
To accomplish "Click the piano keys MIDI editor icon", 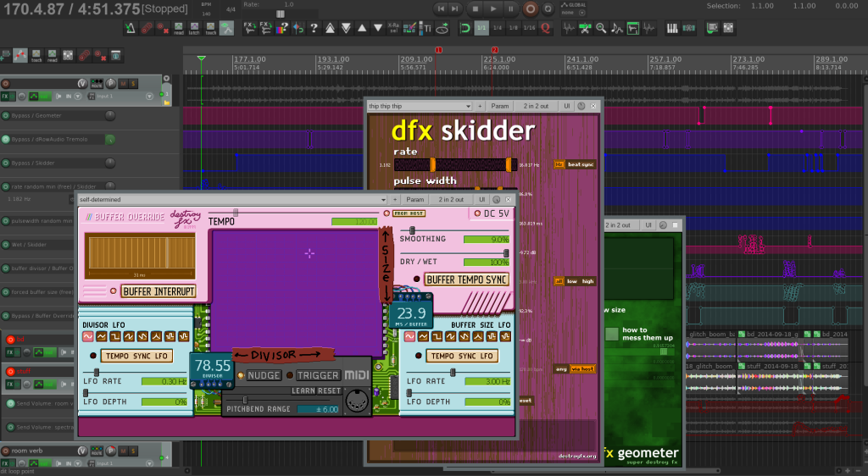I will pos(672,28).
